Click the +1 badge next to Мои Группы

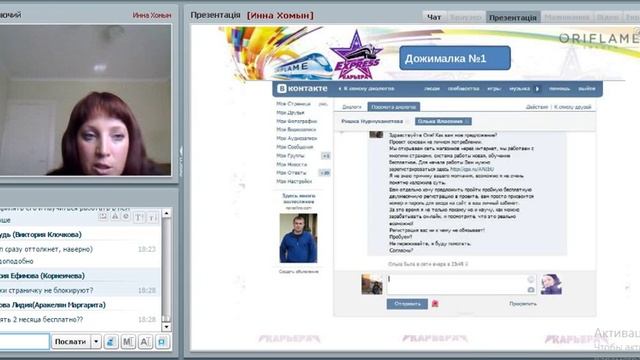(x=326, y=156)
